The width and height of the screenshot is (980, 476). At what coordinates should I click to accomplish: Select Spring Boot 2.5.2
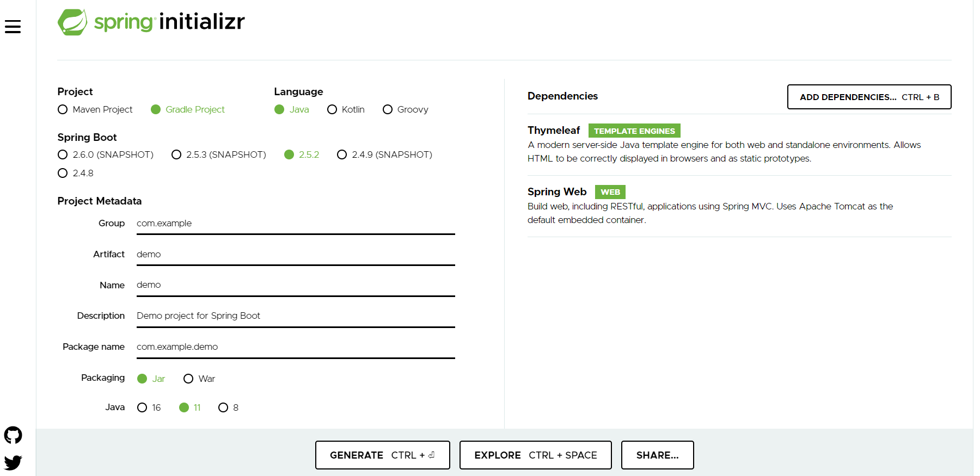pyautogui.click(x=302, y=154)
